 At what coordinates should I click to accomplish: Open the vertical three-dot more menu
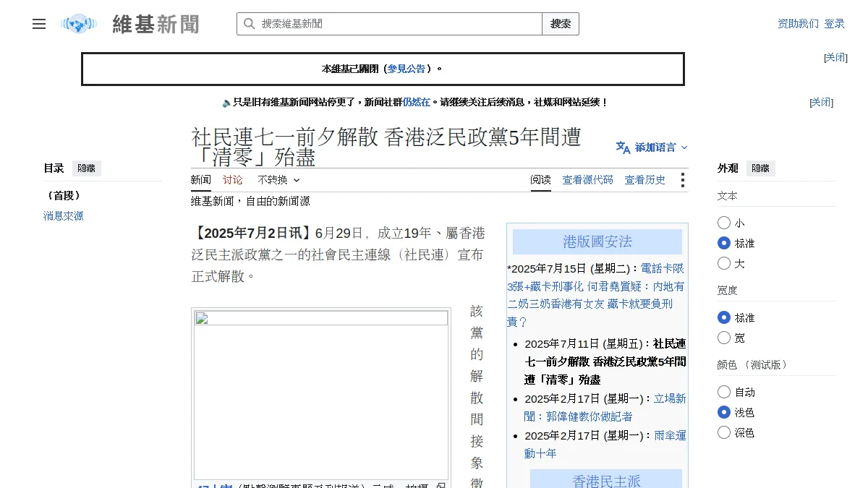682,180
